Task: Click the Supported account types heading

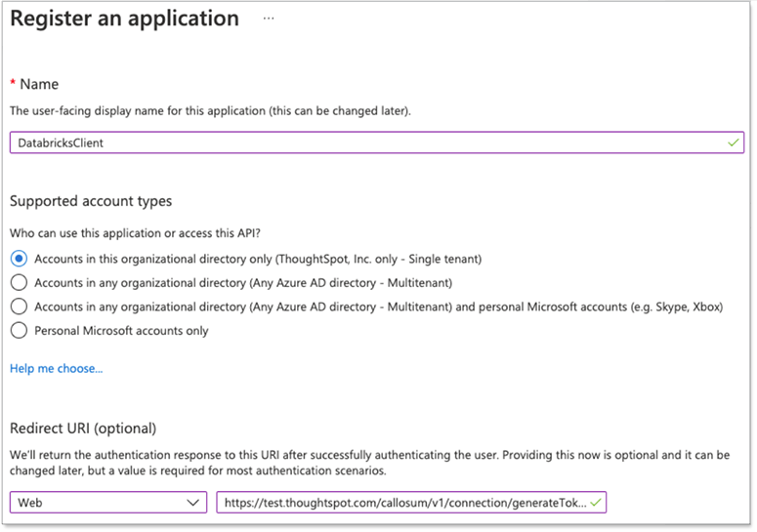Action: tap(91, 201)
